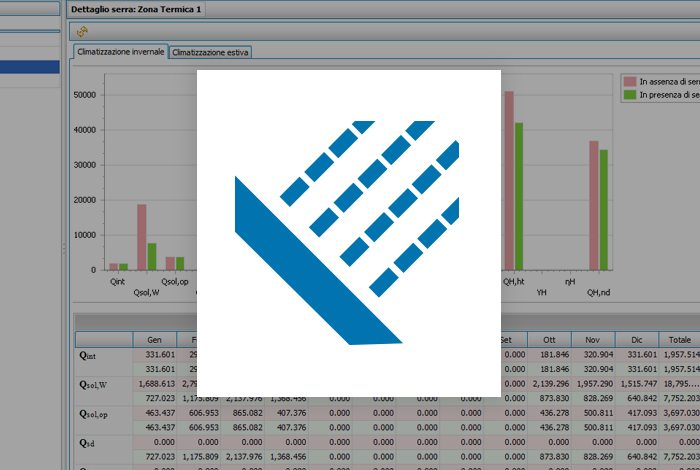Click the refresh arrows icon in the toolbar
The image size is (700, 470).
click(82, 31)
